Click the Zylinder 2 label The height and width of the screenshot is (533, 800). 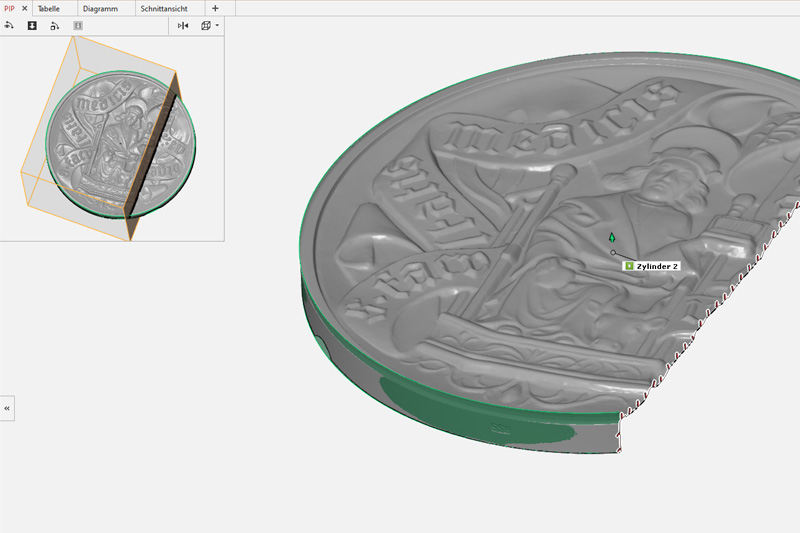pos(657,267)
